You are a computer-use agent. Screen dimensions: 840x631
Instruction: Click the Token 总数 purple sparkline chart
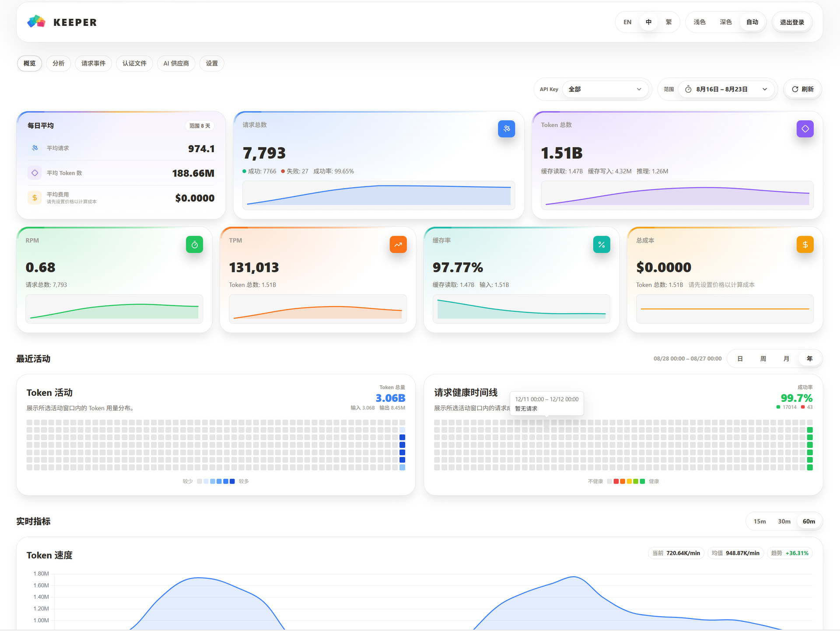(x=677, y=195)
